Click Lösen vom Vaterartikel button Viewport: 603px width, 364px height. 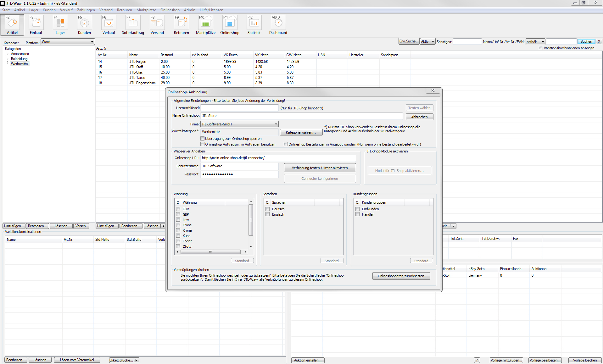tap(77, 360)
